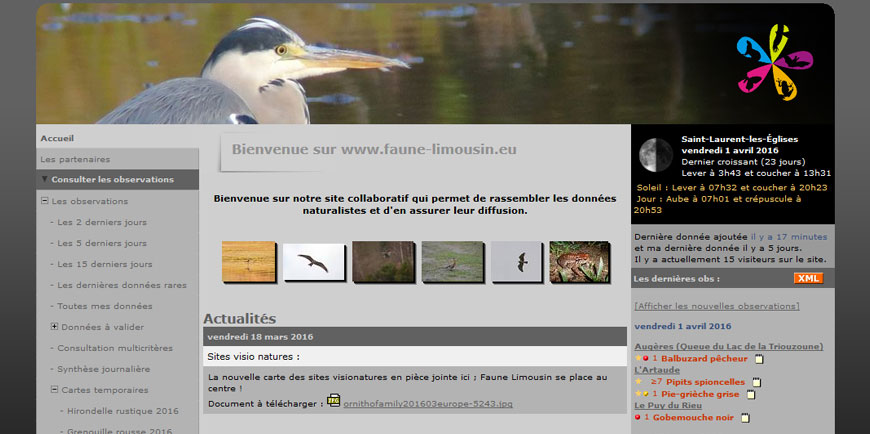Click Afficher les nouvelles observations link
The height and width of the screenshot is (434, 870).
point(717,306)
